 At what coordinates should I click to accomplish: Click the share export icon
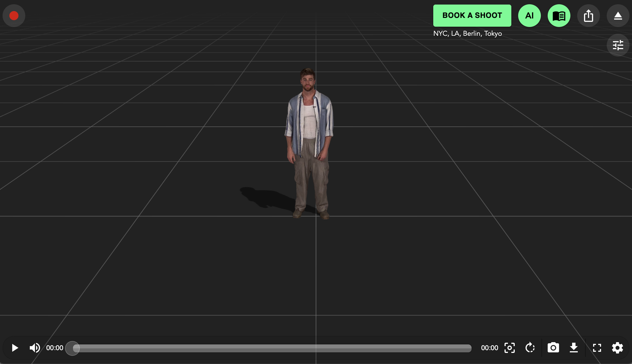point(588,16)
